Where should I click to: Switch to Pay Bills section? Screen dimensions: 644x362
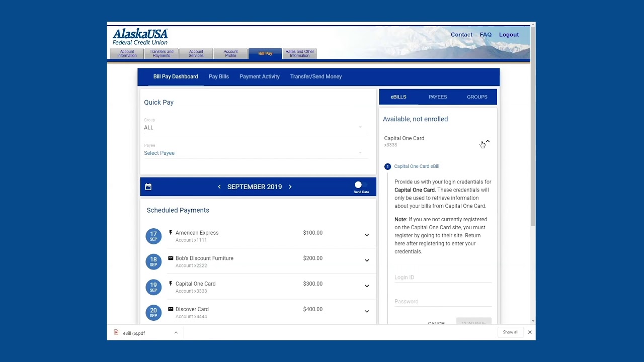coord(219,76)
